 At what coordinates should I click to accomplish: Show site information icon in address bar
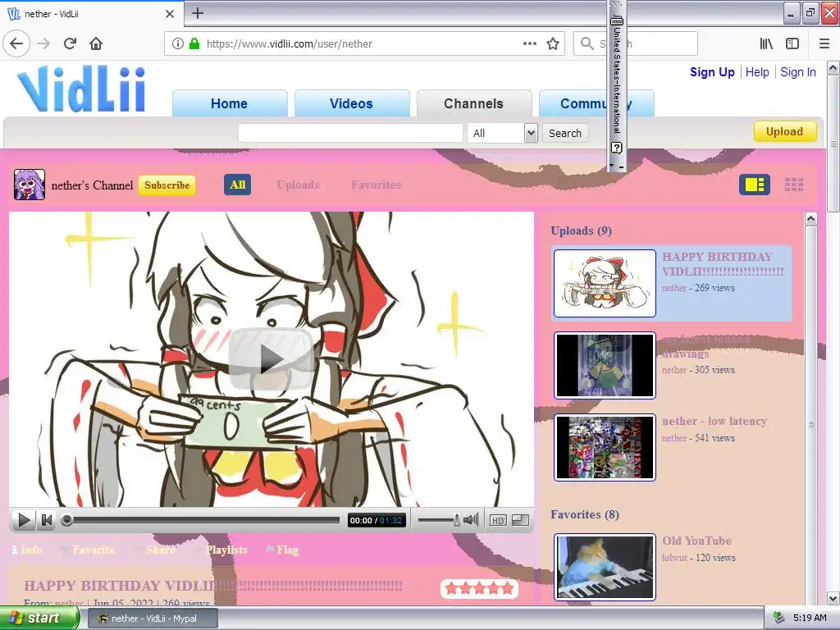[178, 43]
